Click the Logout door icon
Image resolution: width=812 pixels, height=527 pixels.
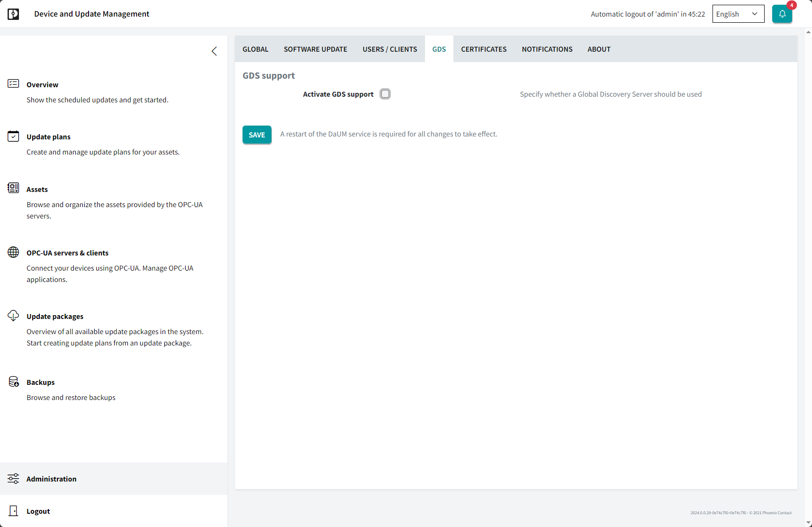coord(13,511)
